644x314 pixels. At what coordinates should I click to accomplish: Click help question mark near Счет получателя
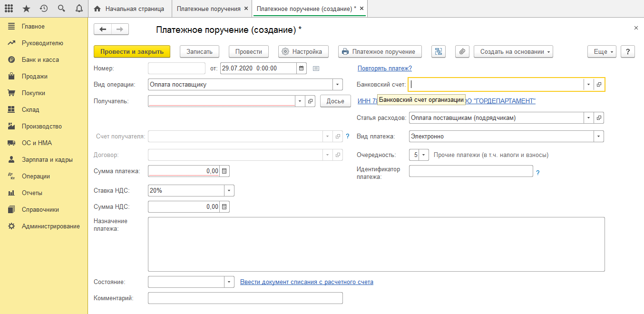coord(348,136)
